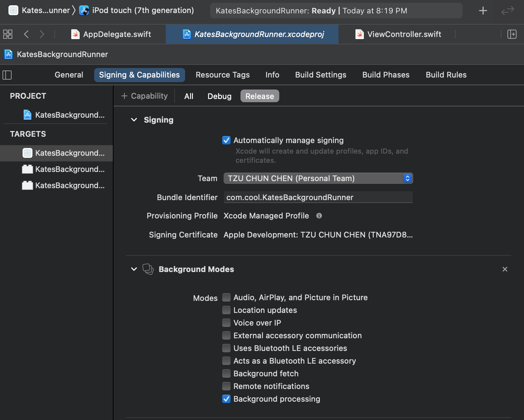Go forward with the right navigation arrow
Viewport: 524px width, 420px height.
coord(42,34)
